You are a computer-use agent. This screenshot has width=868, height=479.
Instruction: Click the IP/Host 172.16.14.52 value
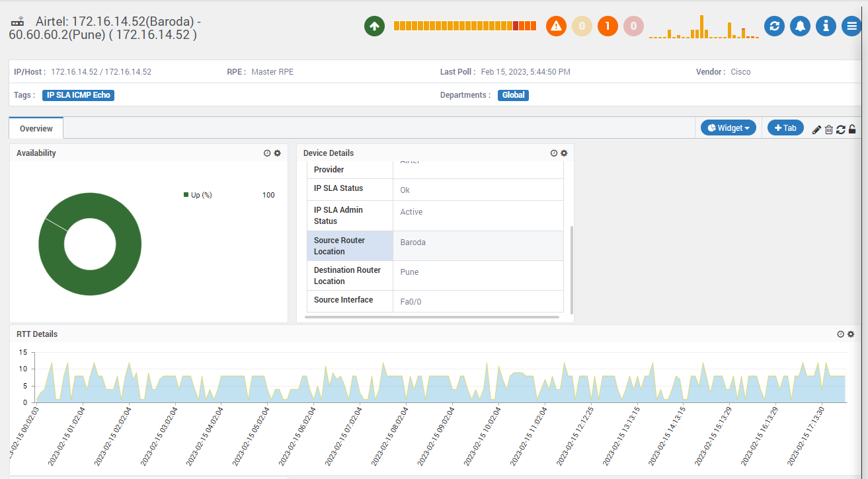point(101,72)
